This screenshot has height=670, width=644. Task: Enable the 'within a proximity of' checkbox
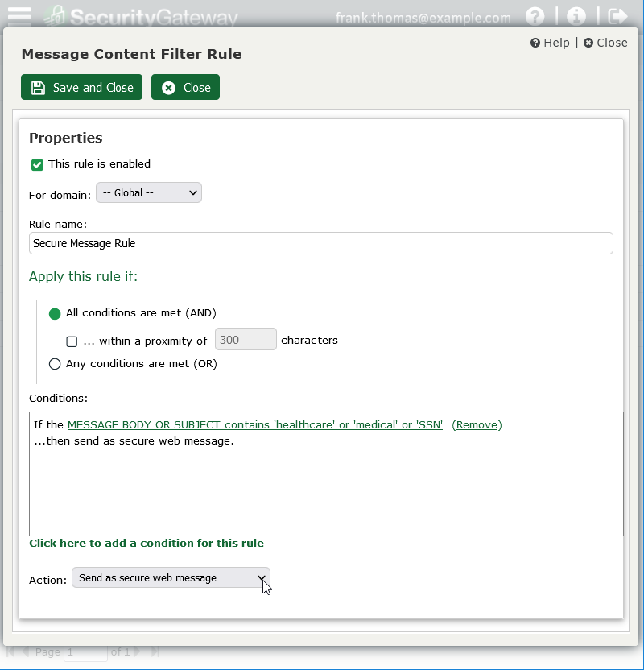point(72,341)
